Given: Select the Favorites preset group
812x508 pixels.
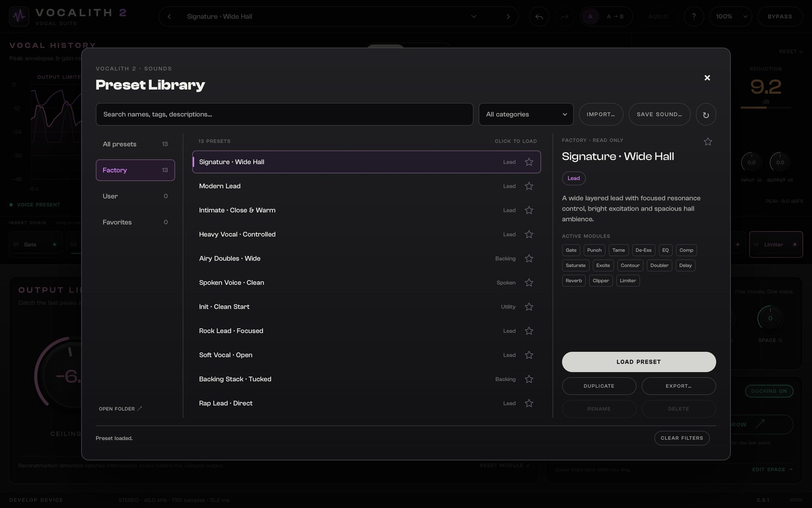Looking at the screenshot, I should [x=135, y=222].
